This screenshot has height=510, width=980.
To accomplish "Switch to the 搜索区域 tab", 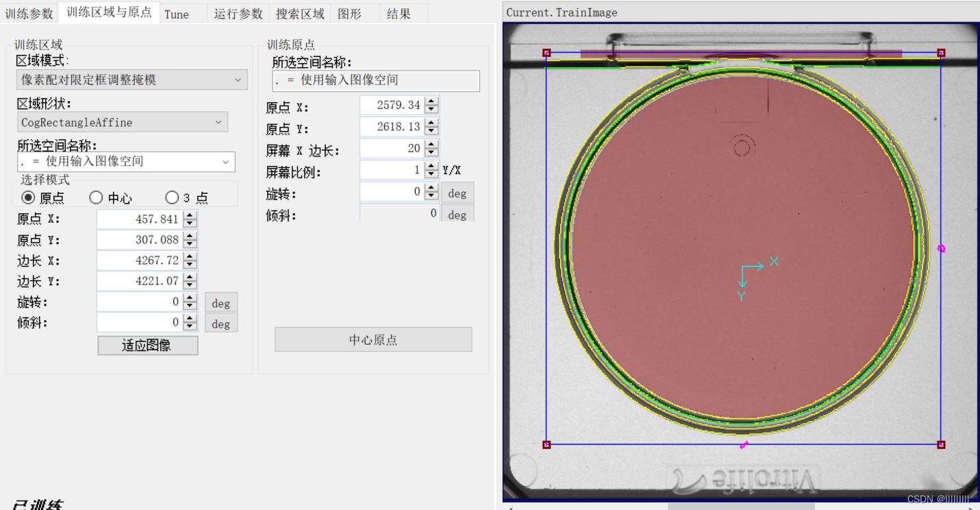I will (x=300, y=12).
